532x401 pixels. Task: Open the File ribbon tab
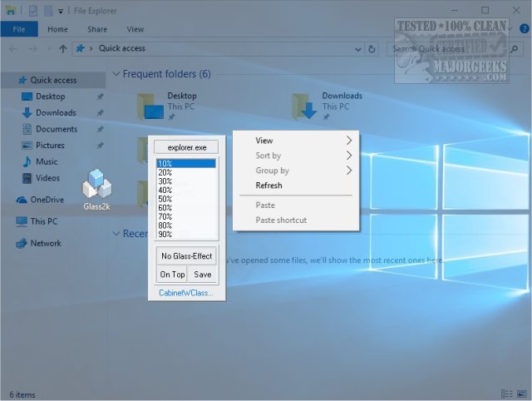tap(19, 29)
